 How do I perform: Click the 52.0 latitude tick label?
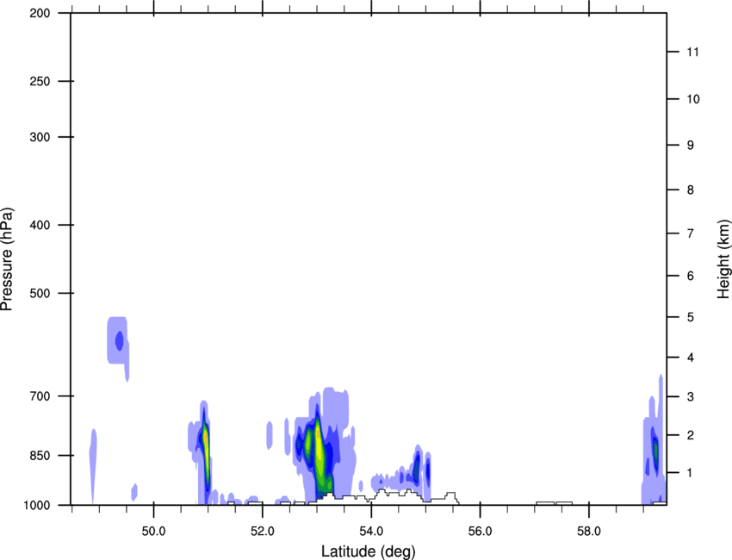pos(263,532)
